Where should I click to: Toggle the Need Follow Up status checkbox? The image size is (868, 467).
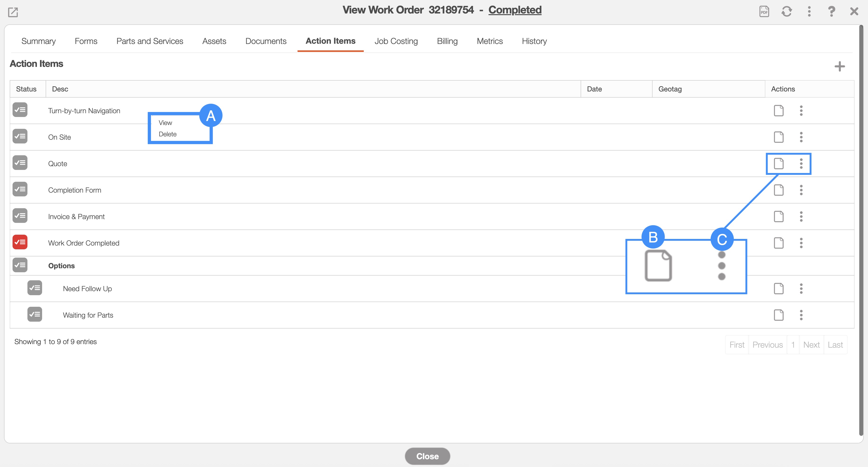pyautogui.click(x=35, y=288)
